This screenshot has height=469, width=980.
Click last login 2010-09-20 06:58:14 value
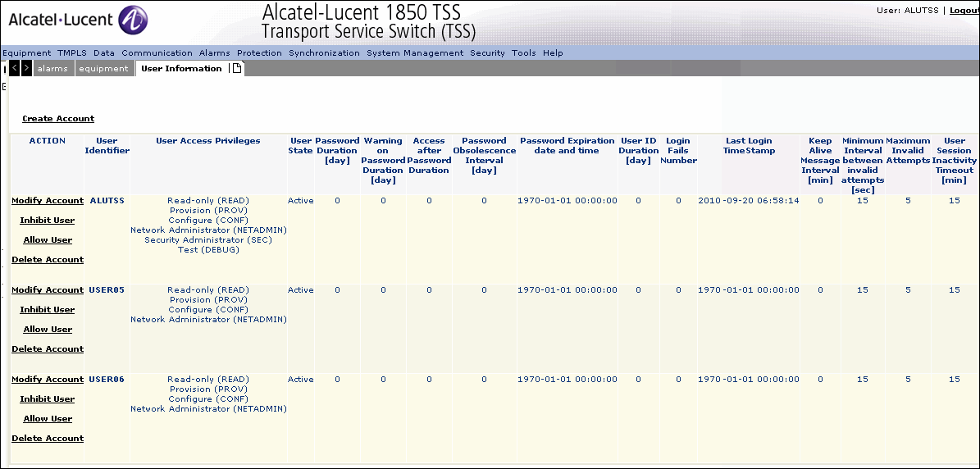[749, 200]
